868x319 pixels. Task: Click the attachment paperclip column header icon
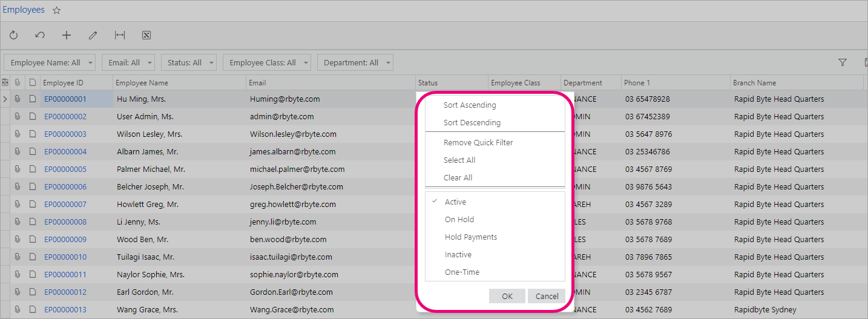18,83
